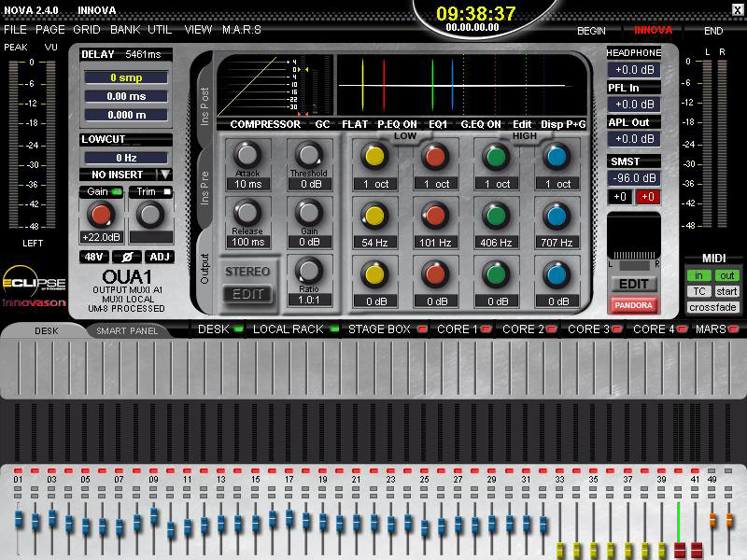The width and height of the screenshot is (747, 560).
Task: Open the M.A.R.S menu
Action: [x=242, y=30]
